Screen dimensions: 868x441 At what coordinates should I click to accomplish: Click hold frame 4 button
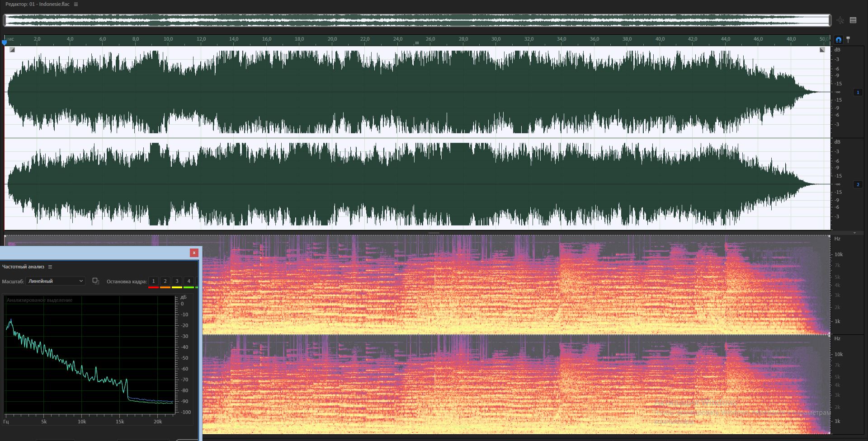click(189, 281)
